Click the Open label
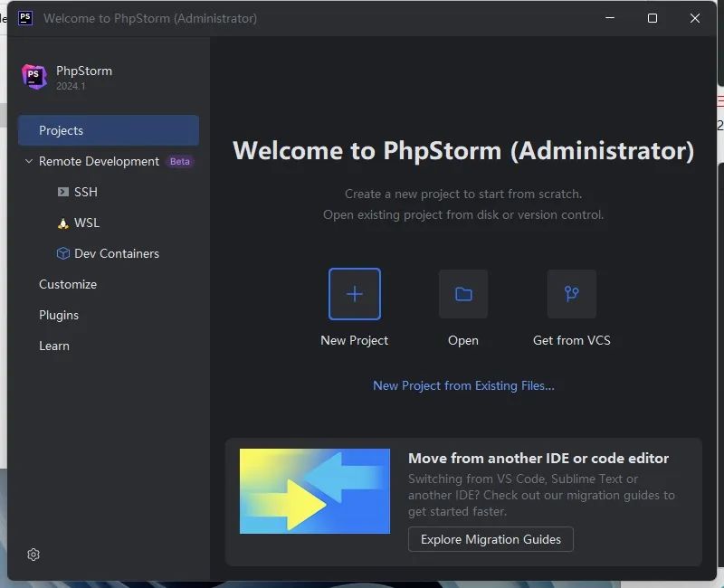The image size is (724, 588). click(463, 341)
